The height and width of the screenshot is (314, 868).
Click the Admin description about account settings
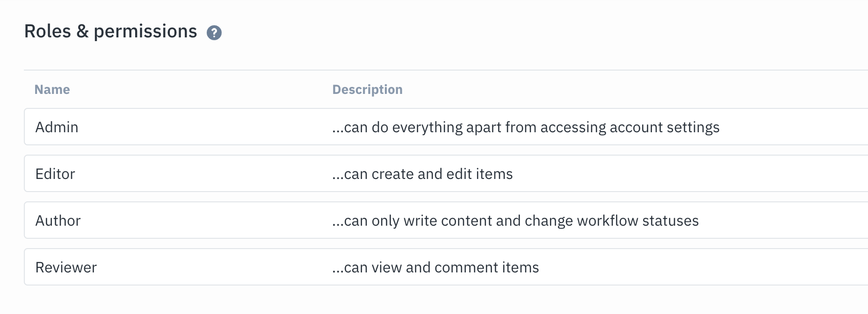point(526,128)
